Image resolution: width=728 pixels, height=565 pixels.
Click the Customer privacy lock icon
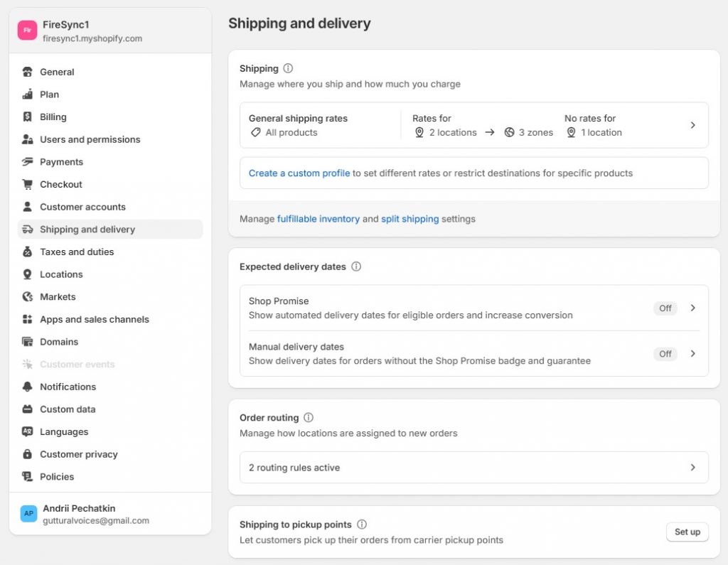coord(28,454)
